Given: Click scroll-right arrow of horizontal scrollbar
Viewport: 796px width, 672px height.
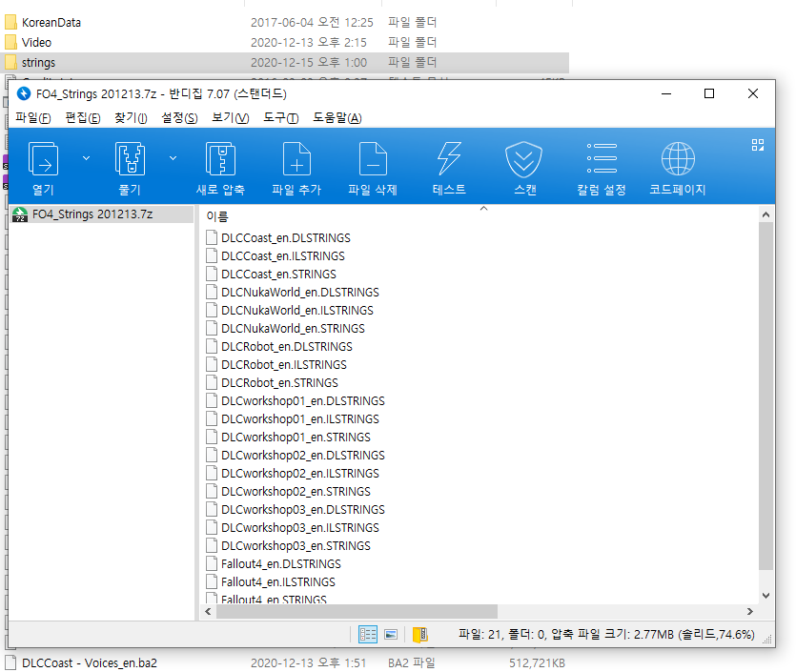Looking at the screenshot, I should (x=750, y=612).
